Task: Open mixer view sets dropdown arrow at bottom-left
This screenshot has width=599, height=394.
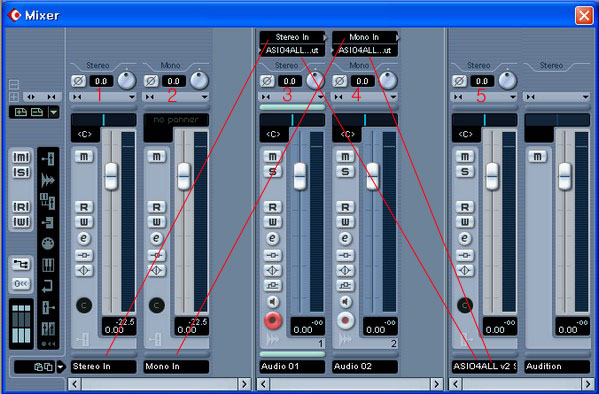Action: 61,367
